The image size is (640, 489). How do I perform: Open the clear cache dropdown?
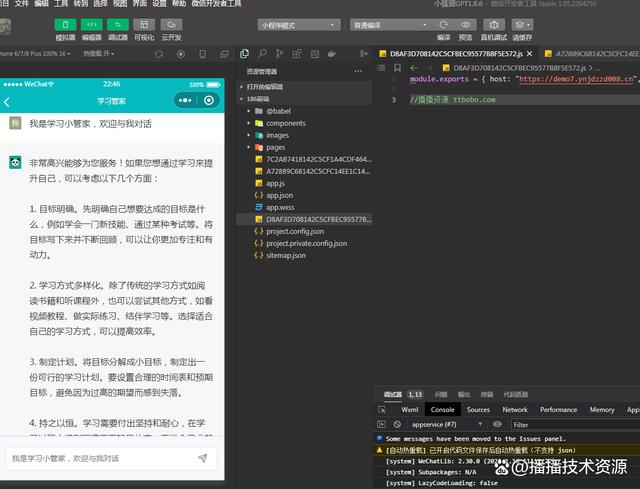pos(522,25)
